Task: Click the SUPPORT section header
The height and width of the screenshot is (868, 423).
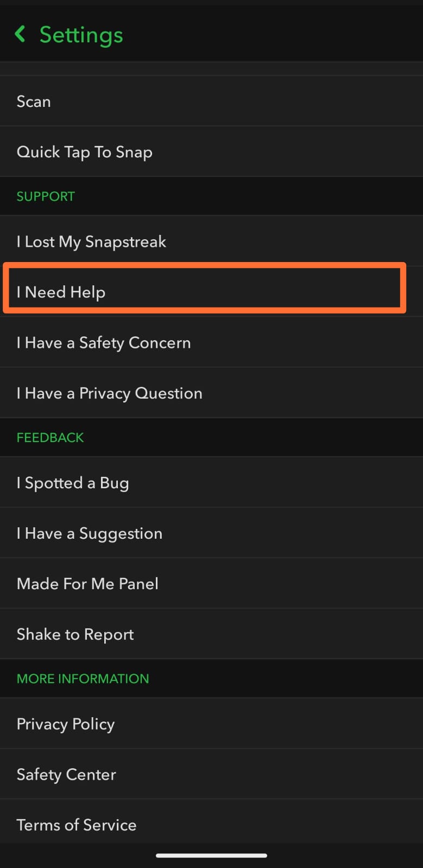Action: pyautogui.click(x=46, y=196)
